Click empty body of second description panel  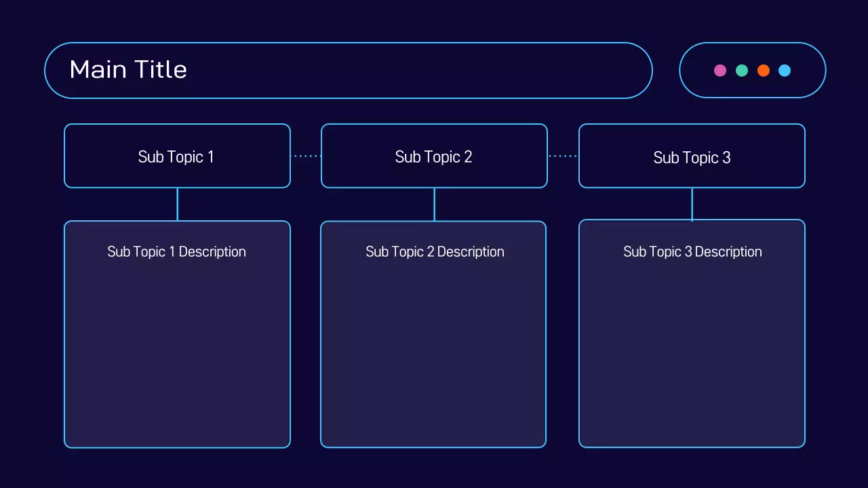pyautogui.click(x=433, y=352)
